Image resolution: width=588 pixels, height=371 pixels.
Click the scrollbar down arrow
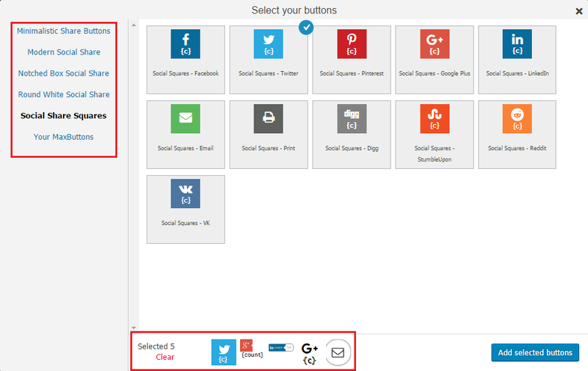click(x=133, y=328)
